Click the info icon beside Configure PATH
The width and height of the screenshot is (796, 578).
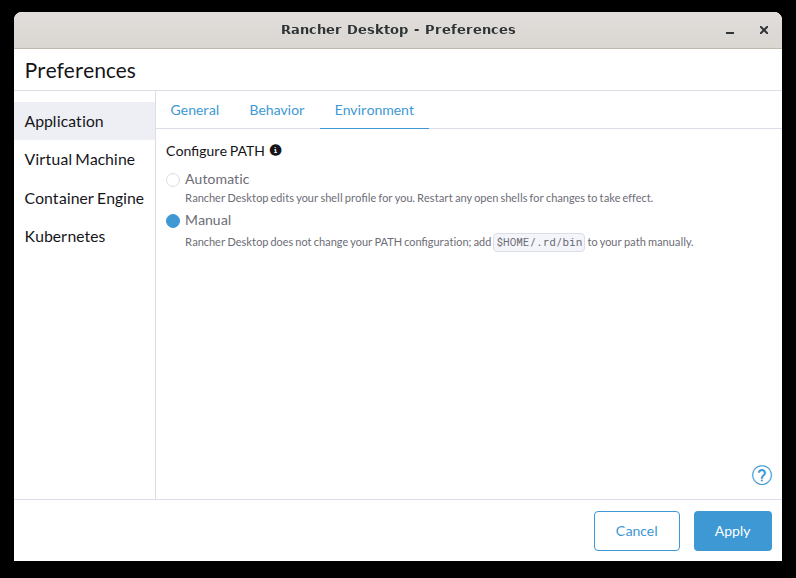(x=276, y=151)
